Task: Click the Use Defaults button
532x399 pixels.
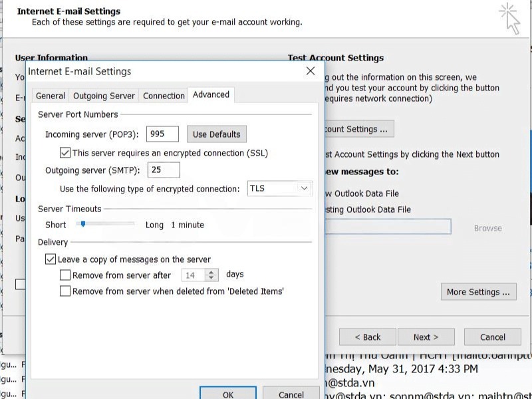Action: coord(216,134)
